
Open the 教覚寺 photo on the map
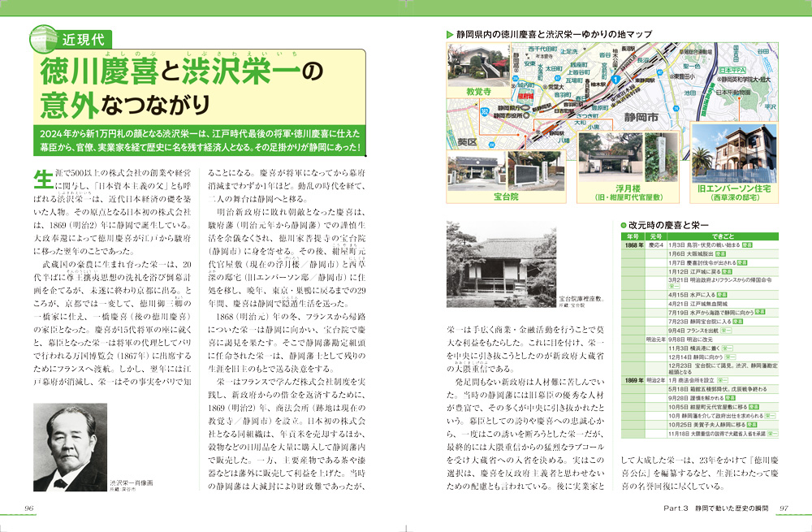point(478,65)
